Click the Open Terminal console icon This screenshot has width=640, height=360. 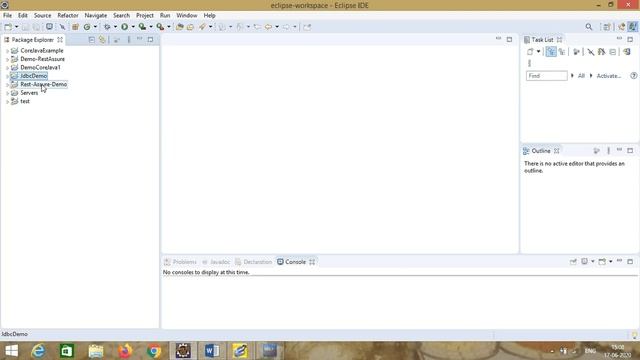point(49,27)
